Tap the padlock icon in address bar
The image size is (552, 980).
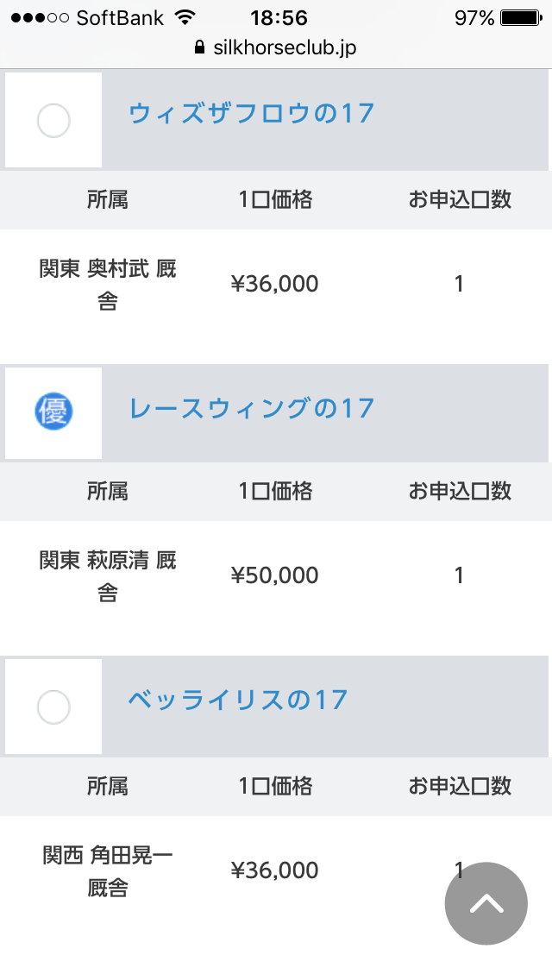click(201, 48)
